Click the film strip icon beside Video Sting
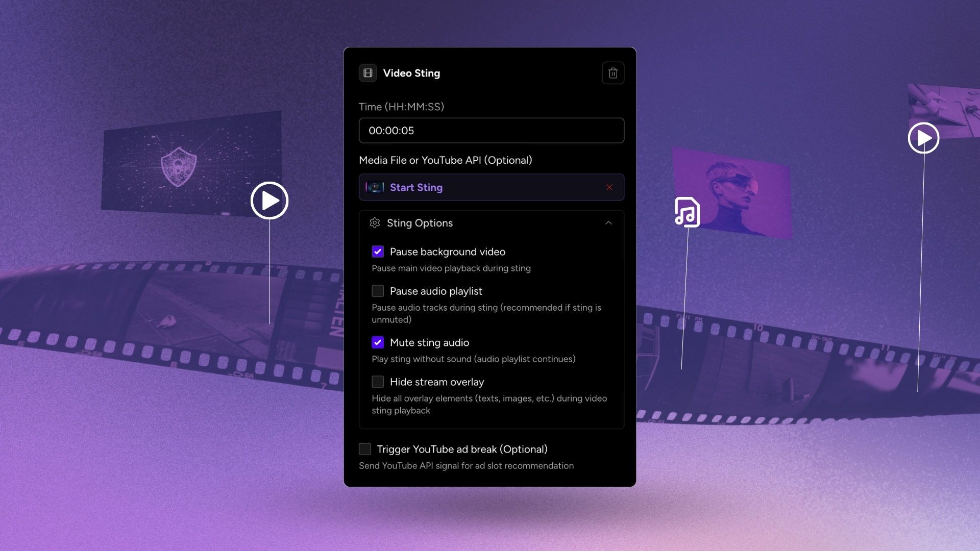This screenshot has width=980, height=551. [367, 73]
